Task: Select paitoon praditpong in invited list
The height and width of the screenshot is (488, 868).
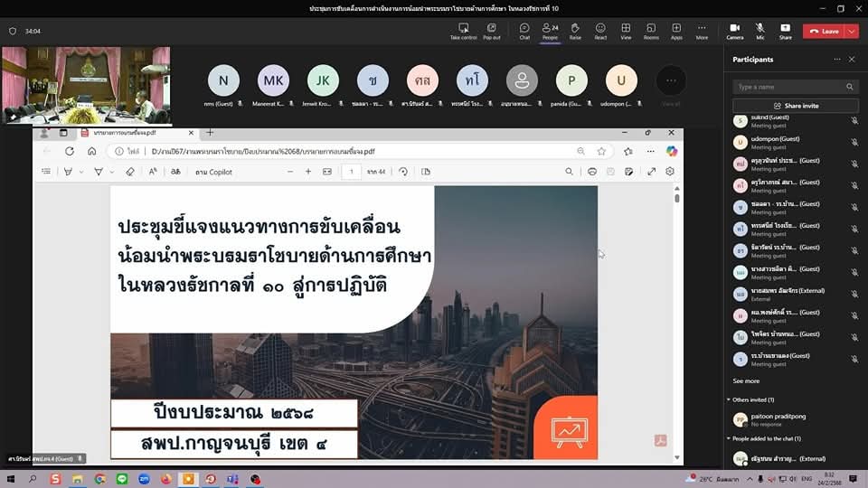Action: [795, 419]
